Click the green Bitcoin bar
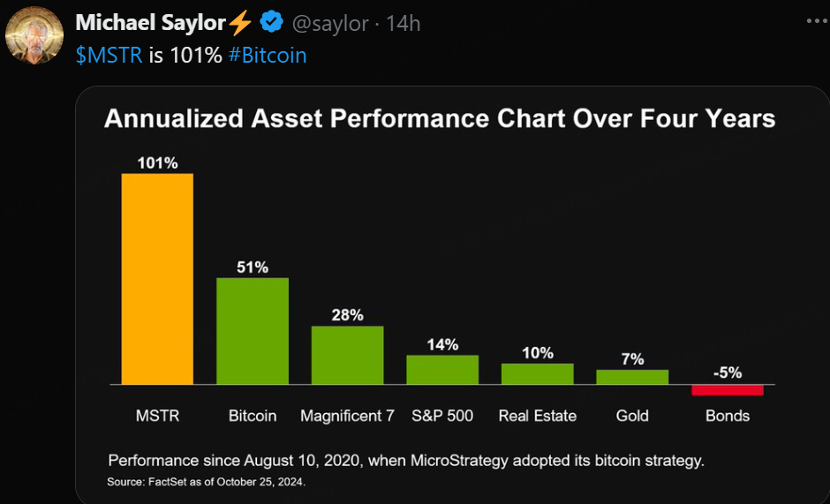This screenshot has width=830, height=504. point(253,331)
